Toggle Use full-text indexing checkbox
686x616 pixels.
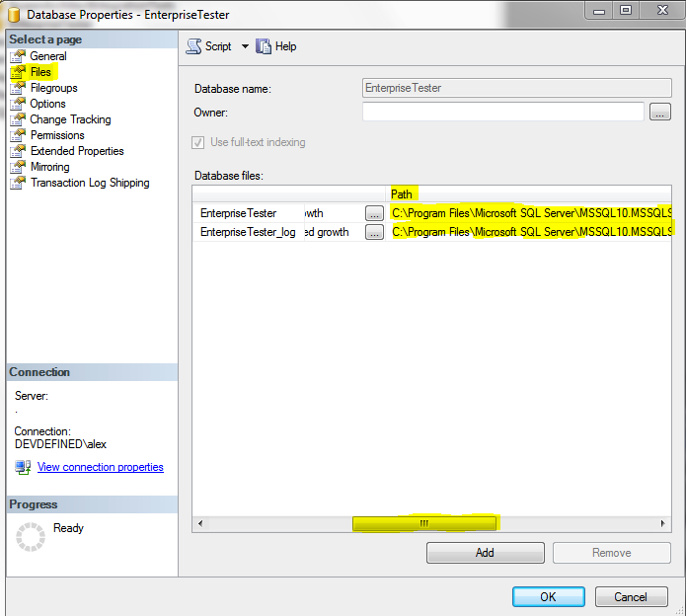(x=198, y=142)
